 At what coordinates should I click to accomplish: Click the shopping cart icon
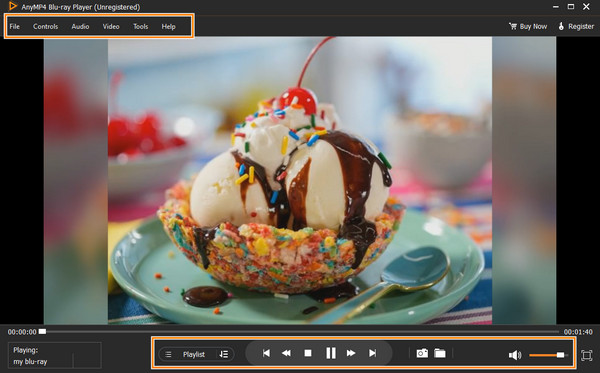(x=513, y=26)
